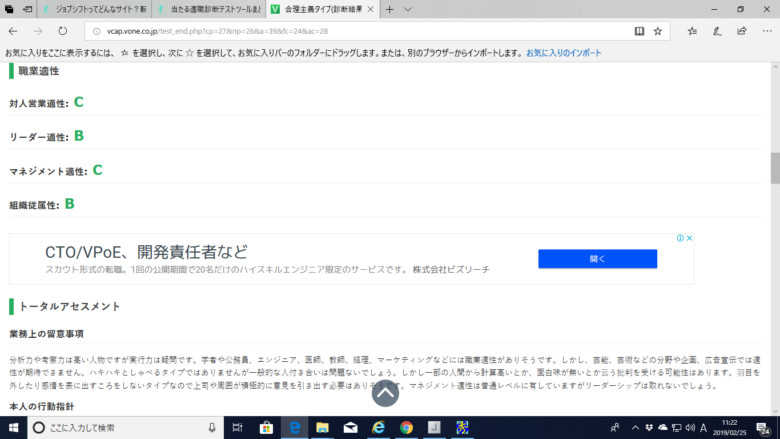Open ad info icon

click(x=680, y=238)
